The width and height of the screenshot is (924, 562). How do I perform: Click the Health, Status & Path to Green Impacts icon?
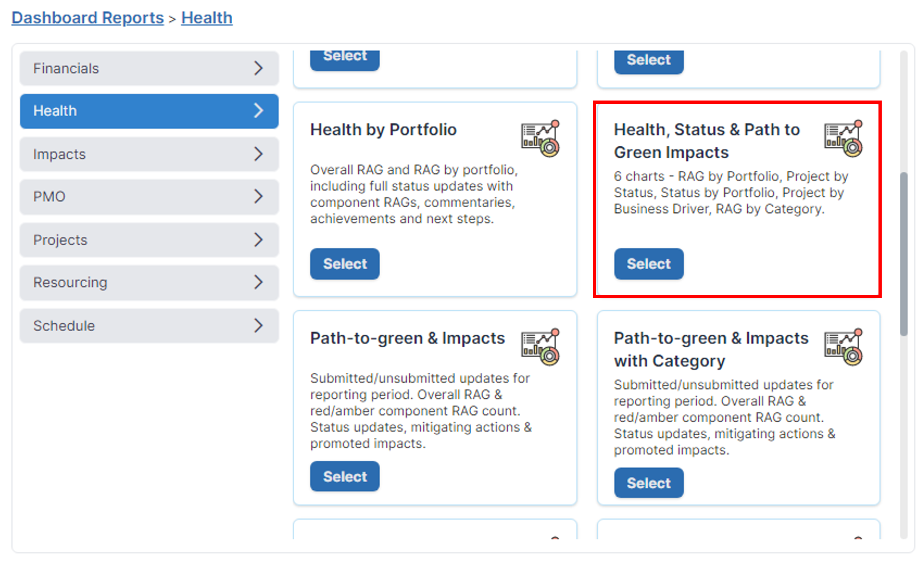point(843,138)
